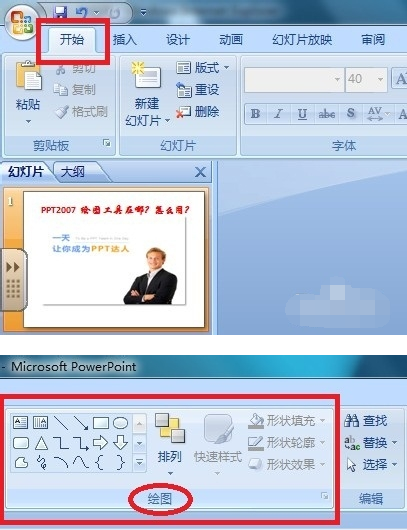Open 形状效果 shape effects
Image resolution: width=407 pixels, height=530 pixels.
287,464
